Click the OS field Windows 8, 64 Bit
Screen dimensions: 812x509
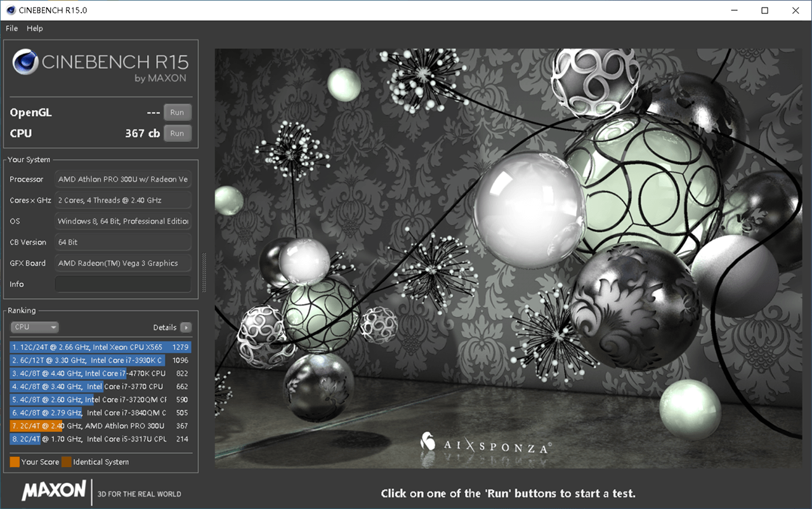(123, 221)
